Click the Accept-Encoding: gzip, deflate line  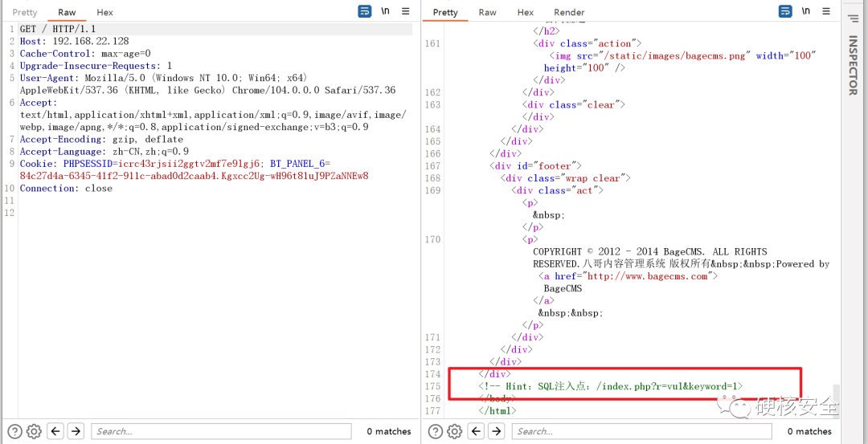click(101, 140)
